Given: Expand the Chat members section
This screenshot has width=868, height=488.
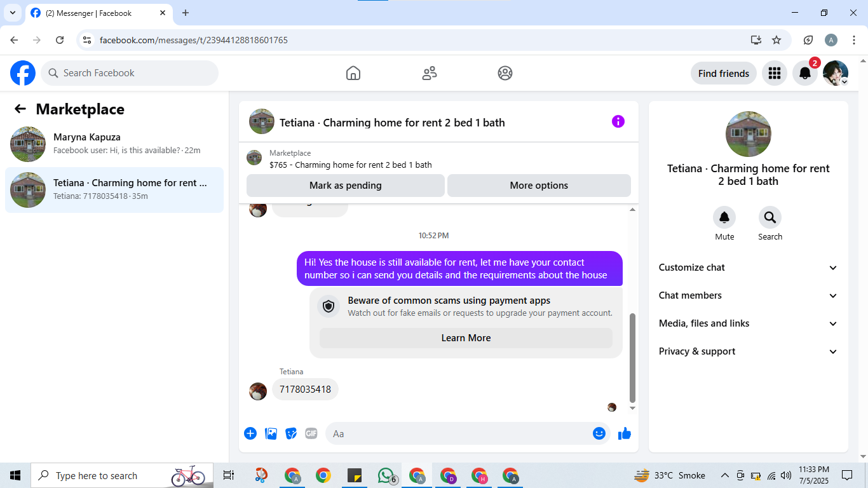Looking at the screenshot, I should click(x=749, y=295).
